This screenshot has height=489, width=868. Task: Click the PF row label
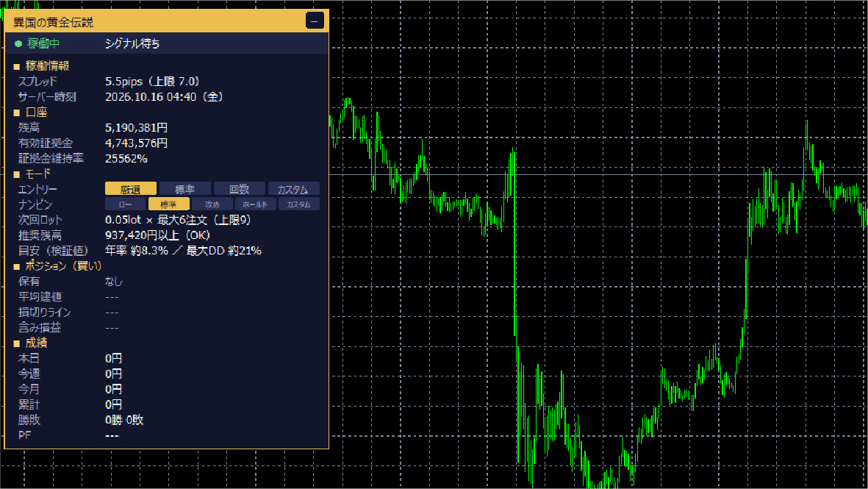[24, 436]
